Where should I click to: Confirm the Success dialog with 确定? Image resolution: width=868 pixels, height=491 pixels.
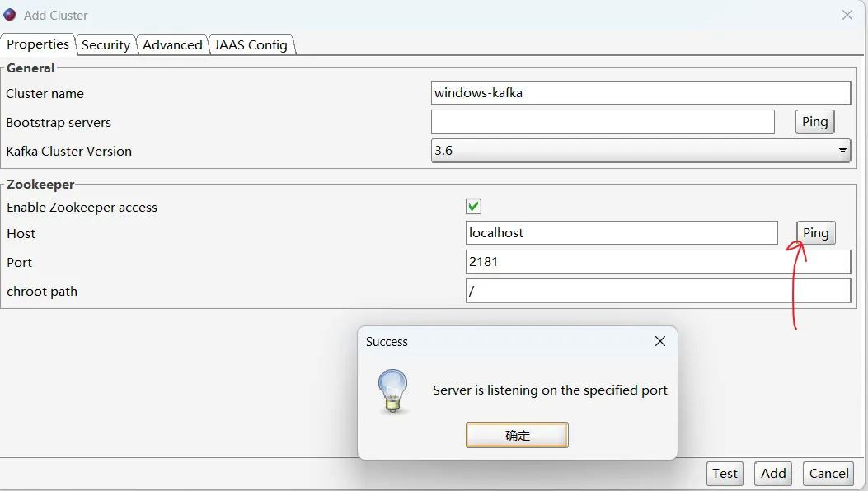517,435
